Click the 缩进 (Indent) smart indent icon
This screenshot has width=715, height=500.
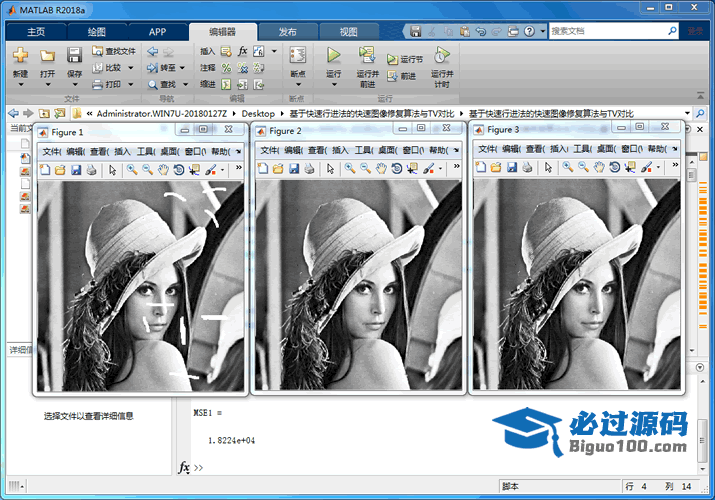226,84
